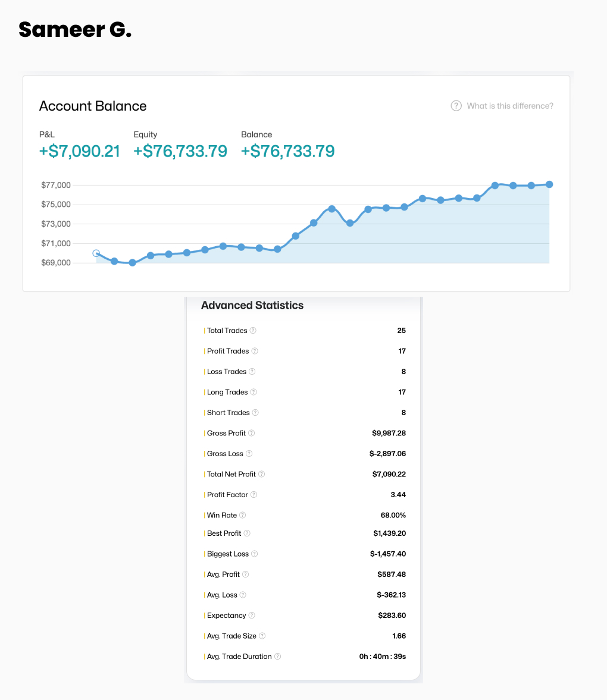
Task: Open the Avg. Trade Size help icon
Action: click(262, 636)
